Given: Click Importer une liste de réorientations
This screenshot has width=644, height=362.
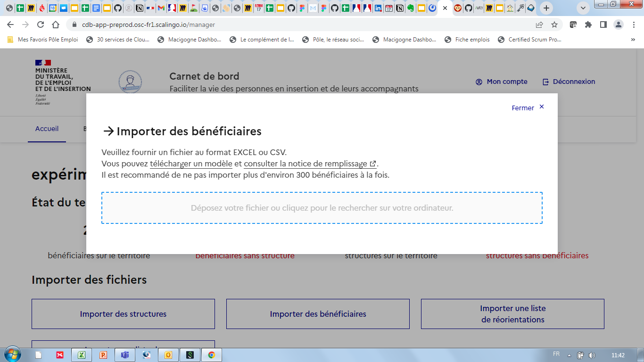Looking at the screenshot, I should [x=512, y=314].
